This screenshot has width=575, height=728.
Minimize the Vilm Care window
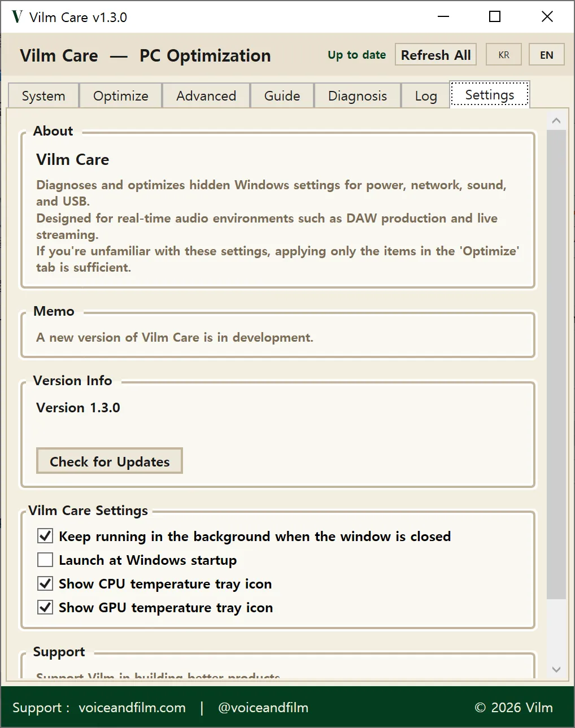(x=443, y=16)
